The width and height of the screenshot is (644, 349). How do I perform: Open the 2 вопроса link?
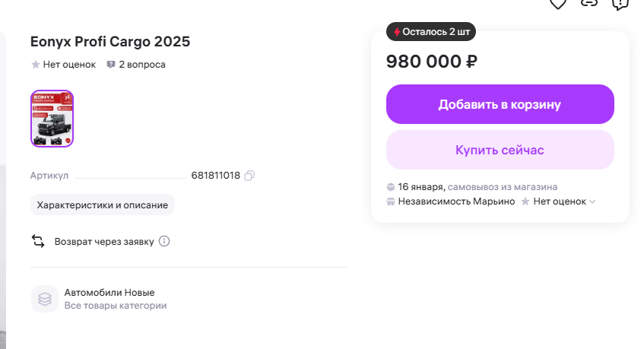click(x=142, y=65)
